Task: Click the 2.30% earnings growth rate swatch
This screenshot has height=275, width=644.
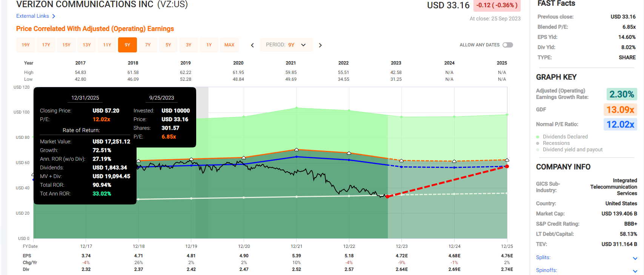Action: point(622,94)
